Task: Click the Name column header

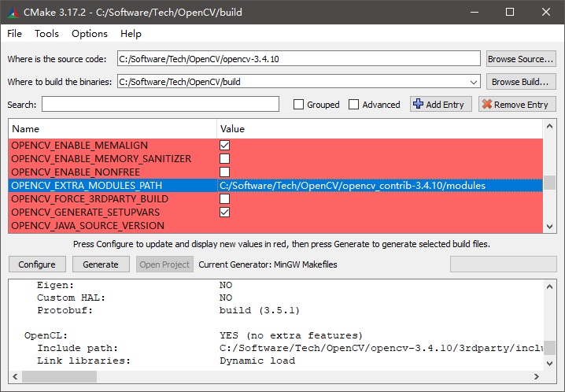Action: click(113, 128)
